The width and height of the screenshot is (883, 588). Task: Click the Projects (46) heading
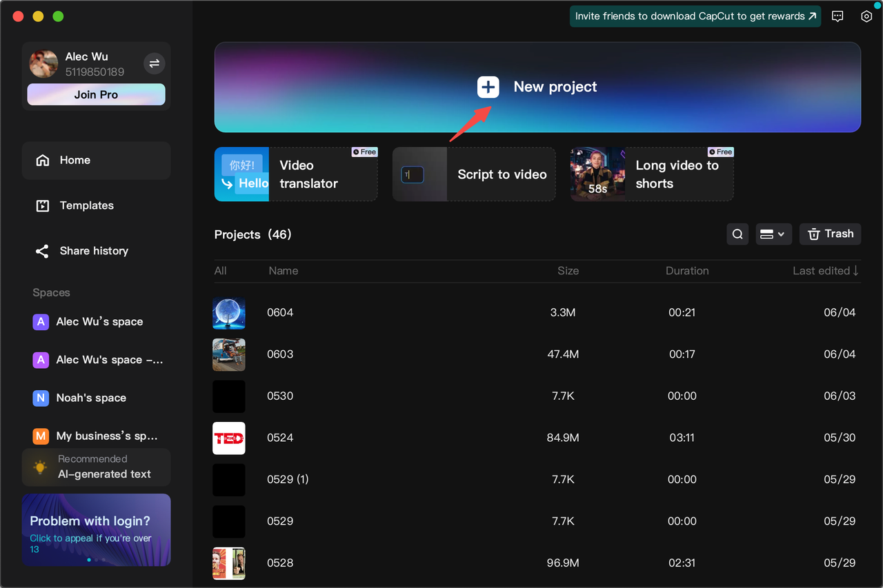point(253,234)
